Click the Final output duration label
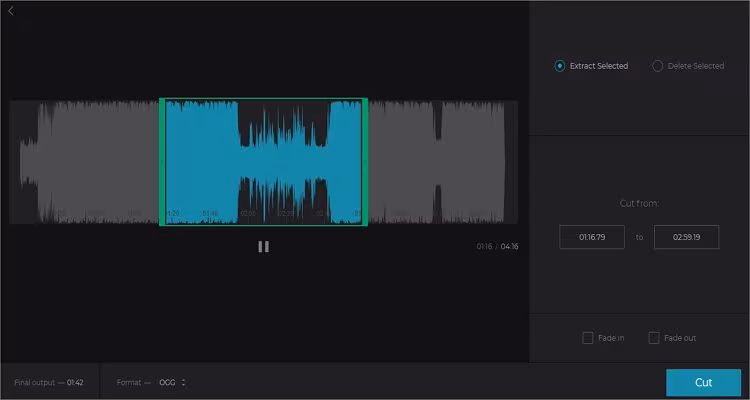Image resolution: width=750 pixels, height=400 pixels. tap(49, 382)
